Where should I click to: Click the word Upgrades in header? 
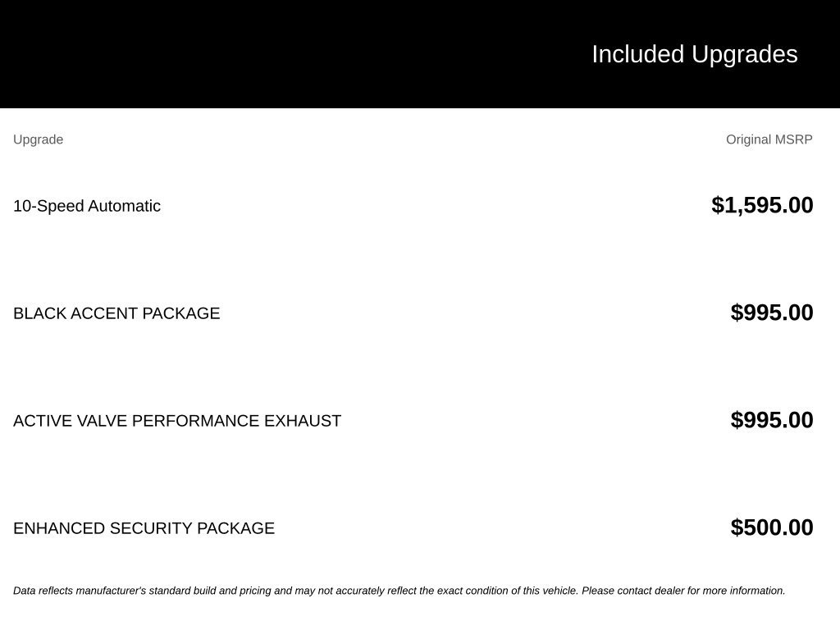745,55
